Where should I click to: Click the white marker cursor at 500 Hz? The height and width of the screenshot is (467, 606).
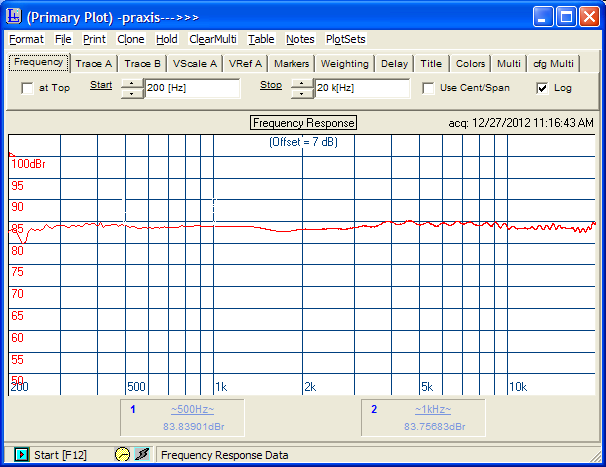tap(124, 211)
